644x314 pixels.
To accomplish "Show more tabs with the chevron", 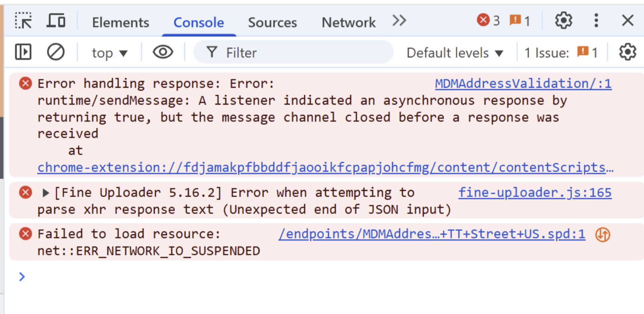I will click(x=399, y=21).
